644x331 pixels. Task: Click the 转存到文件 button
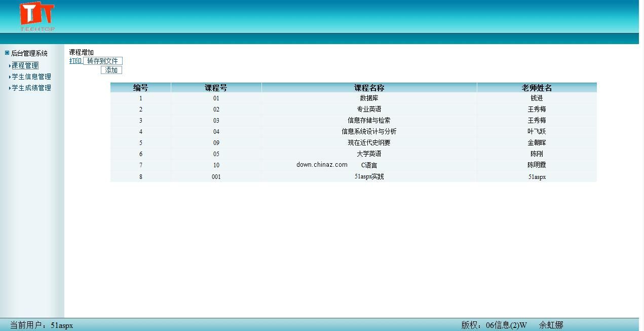coord(103,61)
